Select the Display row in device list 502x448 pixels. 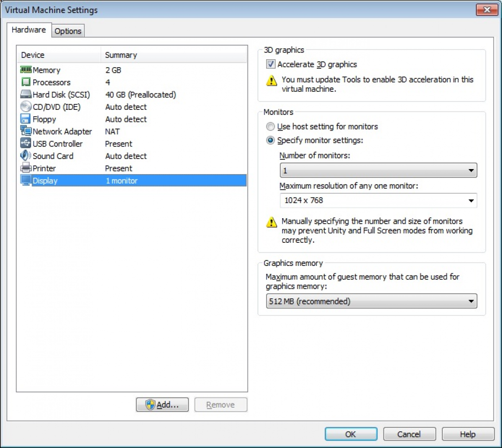132,181
